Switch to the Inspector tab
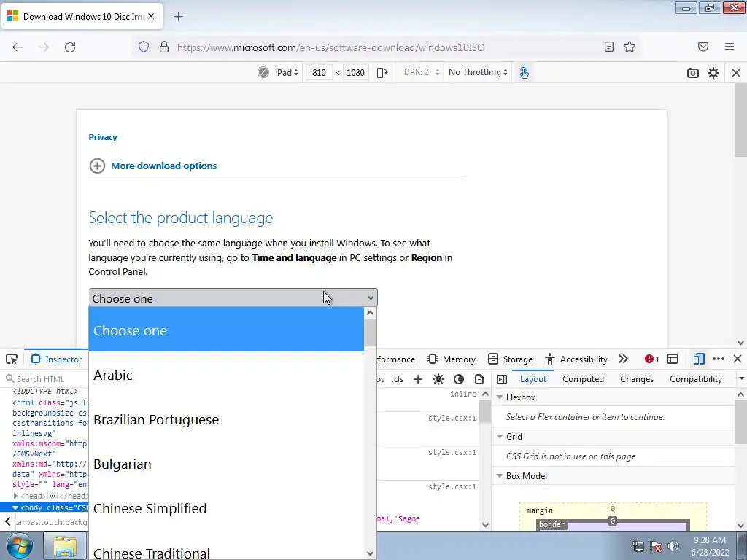 coord(56,359)
